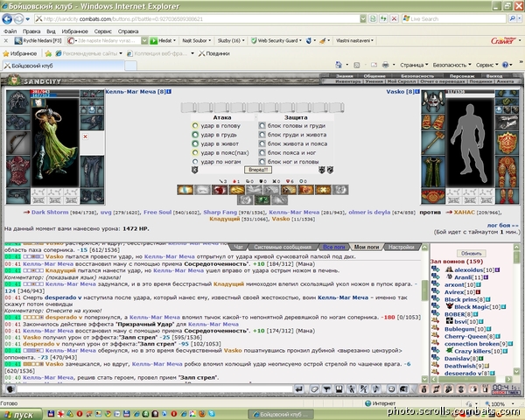Viewport: 525px width, 420px height.
Task: Click the hammer weapon slot of Vasko
Action: (433, 143)
